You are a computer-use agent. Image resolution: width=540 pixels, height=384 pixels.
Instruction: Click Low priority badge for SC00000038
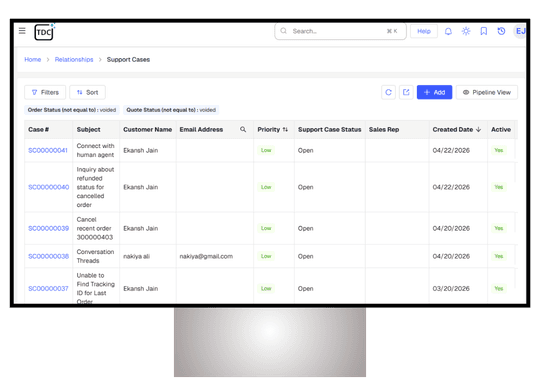tap(266, 256)
